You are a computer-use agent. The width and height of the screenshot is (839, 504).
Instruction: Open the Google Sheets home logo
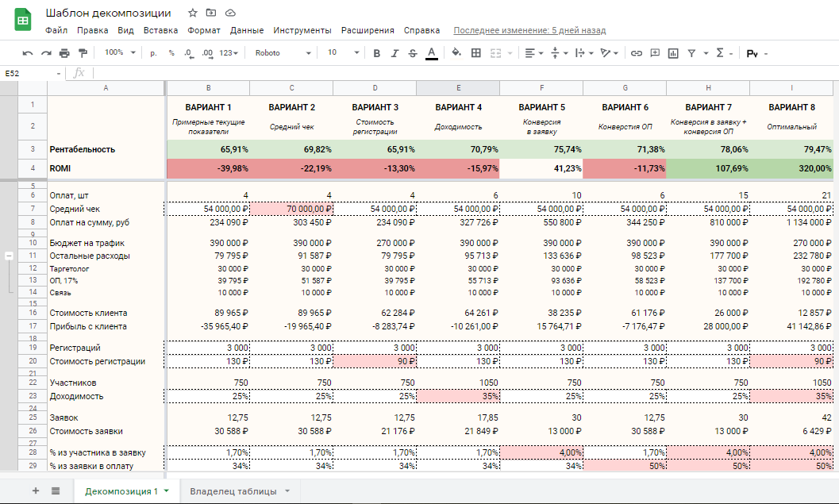pos(22,21)
